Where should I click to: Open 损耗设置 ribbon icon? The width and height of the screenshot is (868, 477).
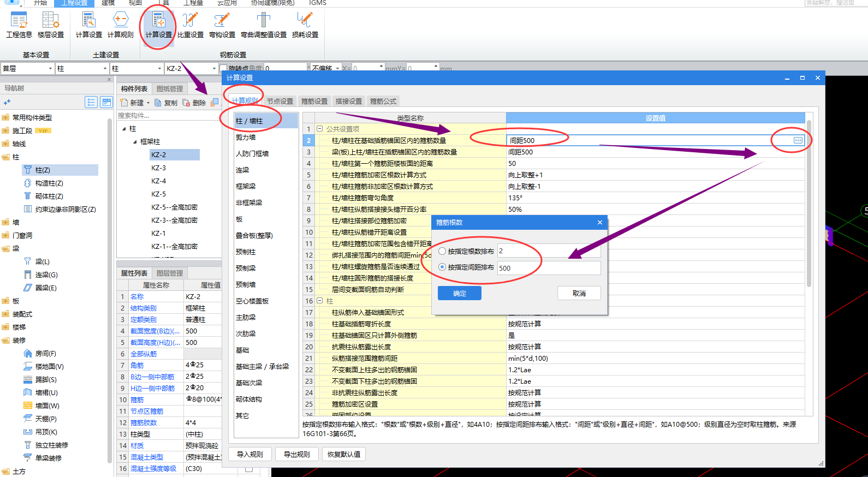tap(305, 25)
